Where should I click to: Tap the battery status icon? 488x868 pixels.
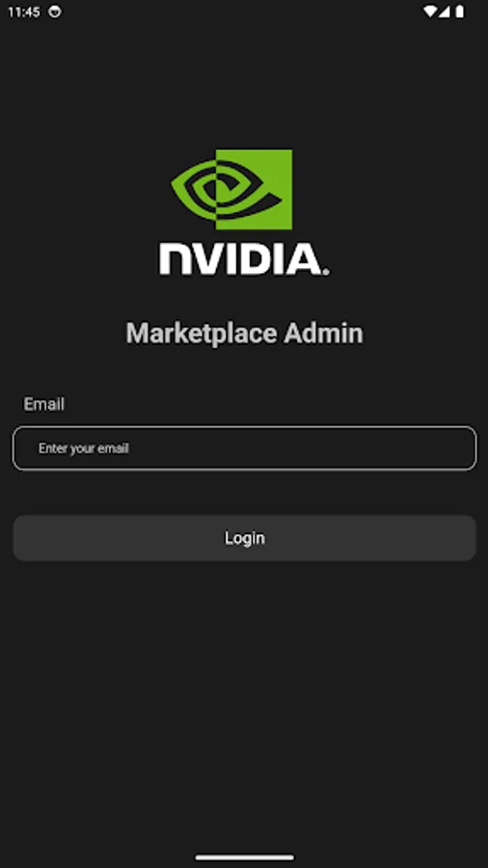pos(460,12)
